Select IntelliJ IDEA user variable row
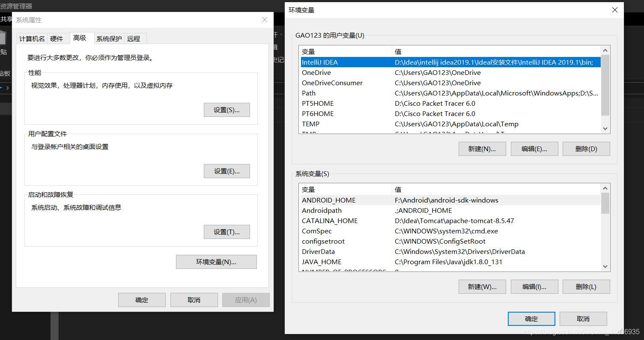644x340 pixels. 450,62
